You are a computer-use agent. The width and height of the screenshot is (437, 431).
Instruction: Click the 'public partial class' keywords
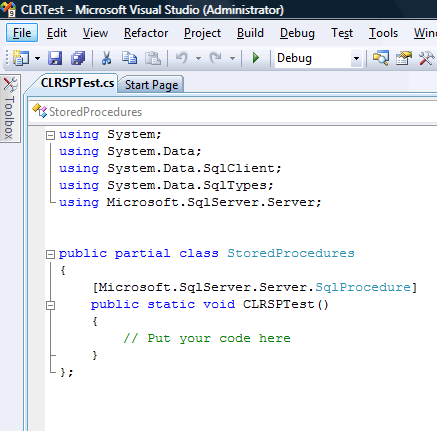click(139, 253)
